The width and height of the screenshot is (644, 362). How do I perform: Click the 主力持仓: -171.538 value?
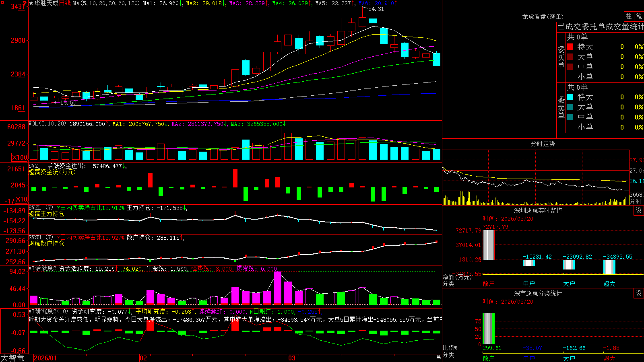157,208
